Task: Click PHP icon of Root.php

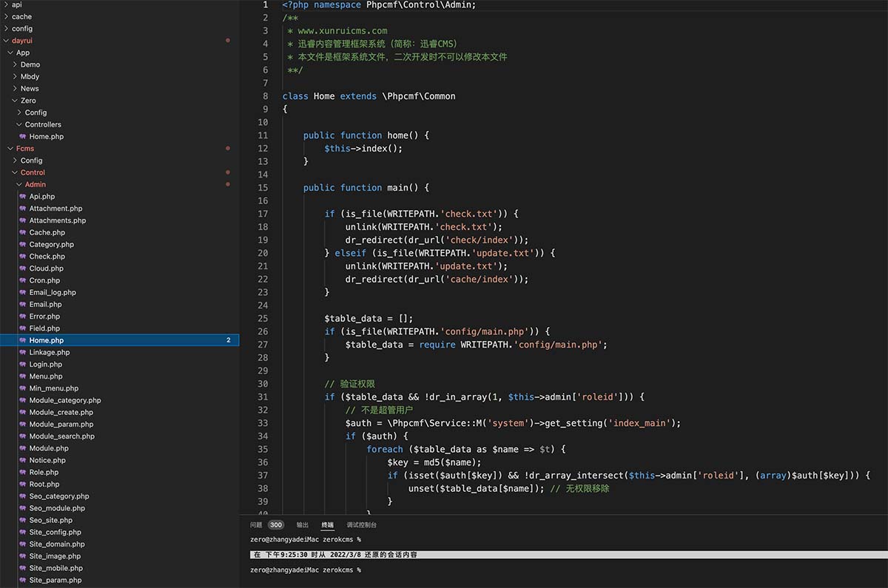Action: 23,484
